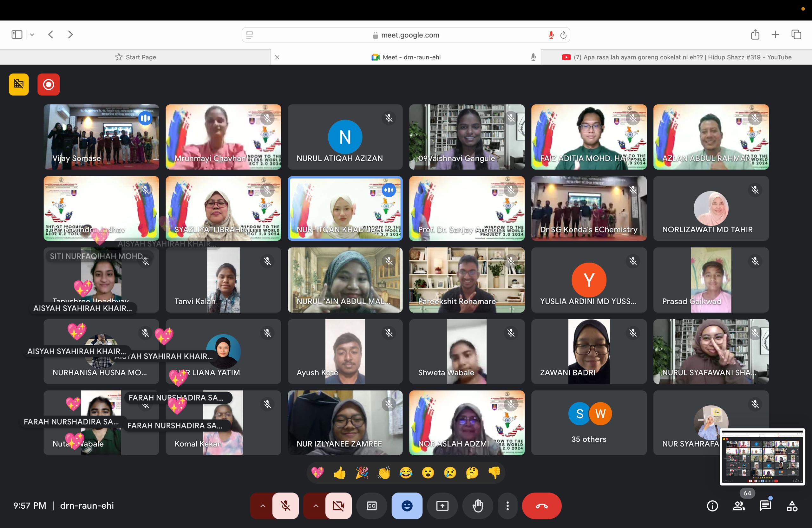Switch to the YouTube Hidup Shazz tab
The height and width of the screenshot is (528, 812).
[677, 57]
